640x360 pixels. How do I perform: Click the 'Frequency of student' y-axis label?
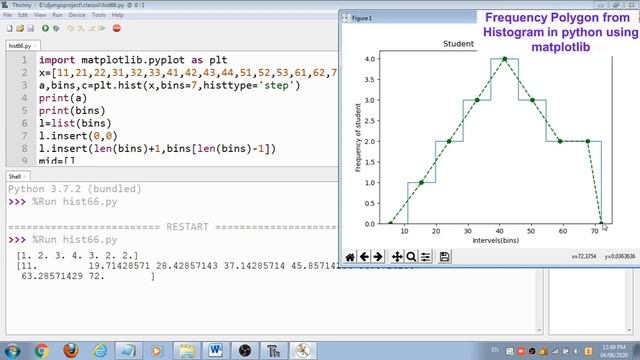(358, 138)
